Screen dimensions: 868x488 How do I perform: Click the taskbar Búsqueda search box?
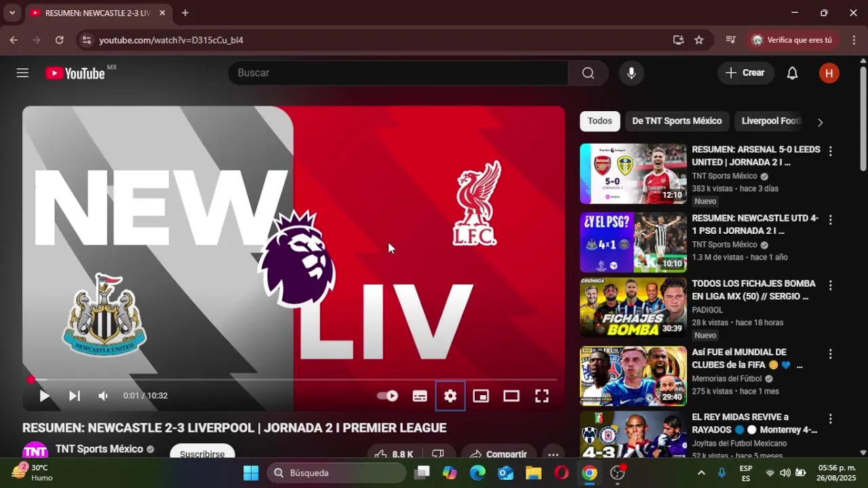coord(336,473)
